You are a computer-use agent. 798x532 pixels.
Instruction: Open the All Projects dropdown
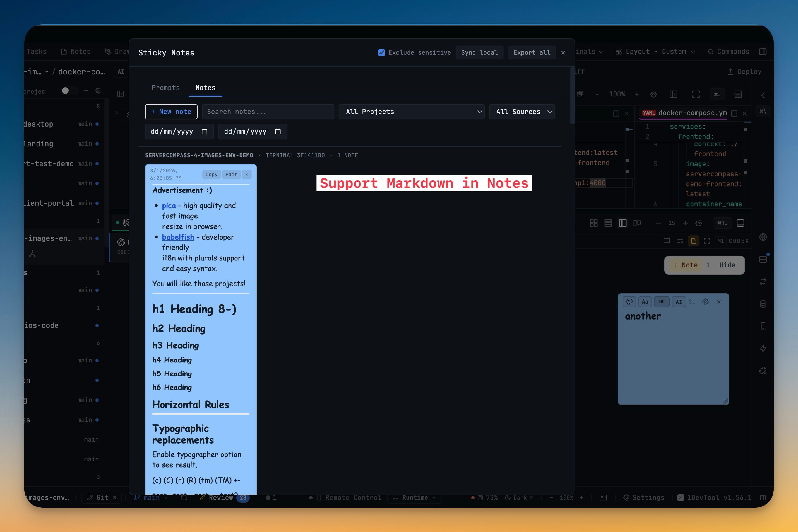coord(411,112)
